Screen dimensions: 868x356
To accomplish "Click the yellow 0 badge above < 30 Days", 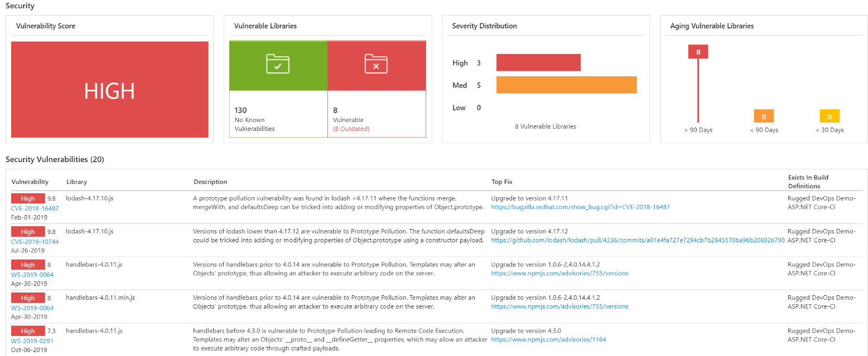I will click(x=830, y=116).
